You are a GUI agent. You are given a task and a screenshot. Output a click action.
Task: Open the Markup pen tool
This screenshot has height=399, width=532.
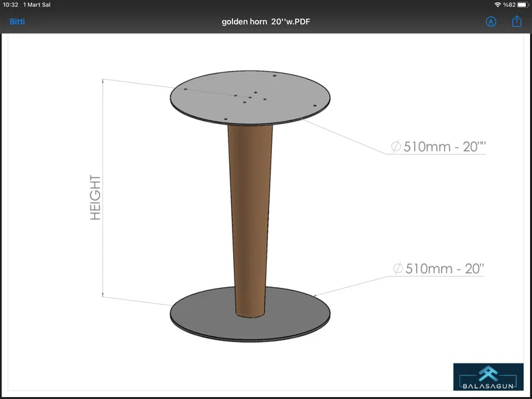coord(491,21)
